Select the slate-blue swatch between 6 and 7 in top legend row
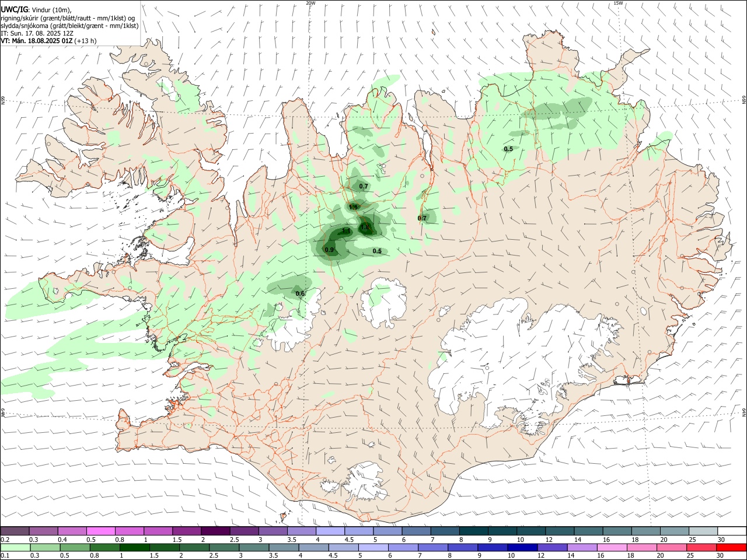This screenshot has width=747, height=560. click(x=416, y=531)
